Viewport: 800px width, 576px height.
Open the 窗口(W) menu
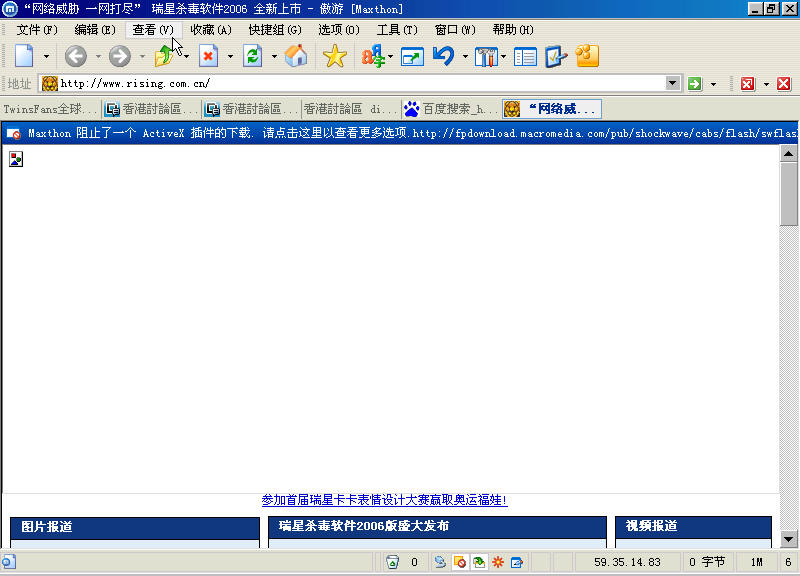point(455,30)
